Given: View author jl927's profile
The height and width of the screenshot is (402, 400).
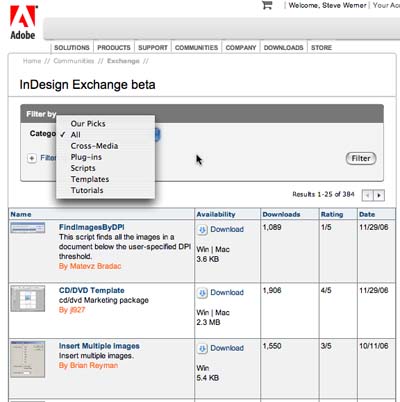Looking at the screenshot, I should point(72,310).
